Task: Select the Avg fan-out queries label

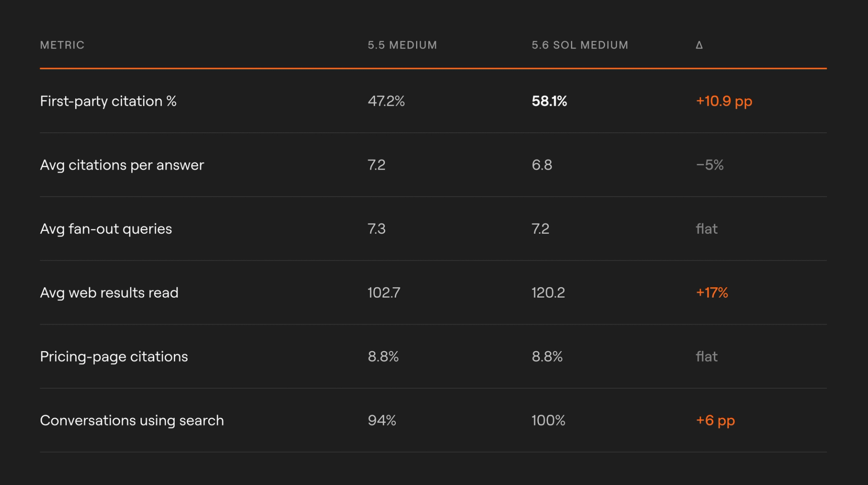Action: click(x=106, y=229)
